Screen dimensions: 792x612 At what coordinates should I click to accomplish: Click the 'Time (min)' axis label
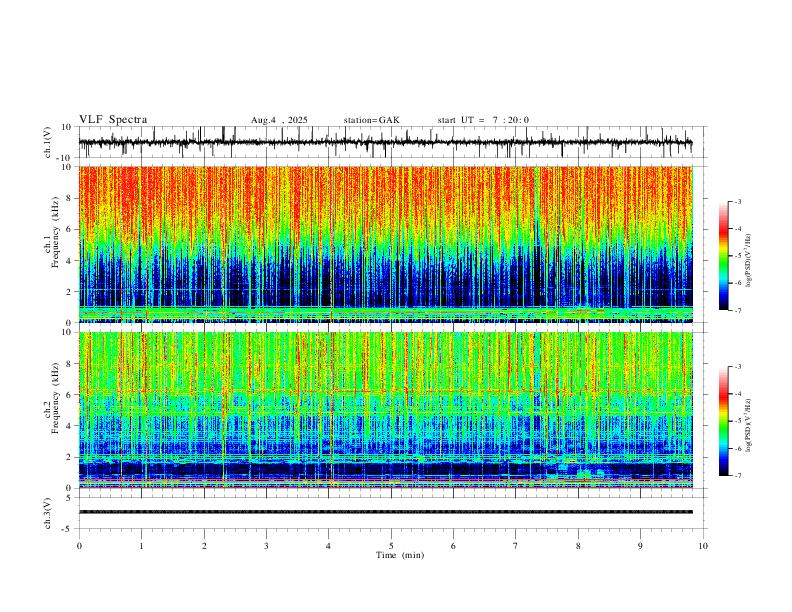400,555
